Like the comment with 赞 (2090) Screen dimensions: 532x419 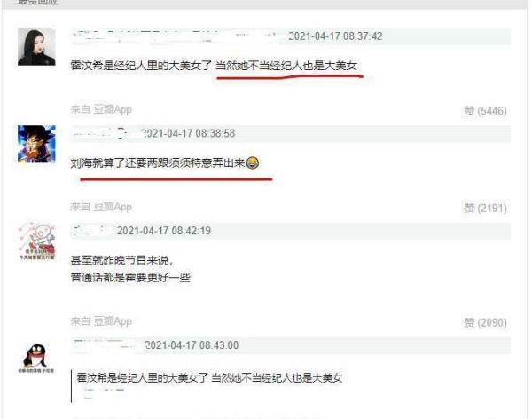[485, 322]
